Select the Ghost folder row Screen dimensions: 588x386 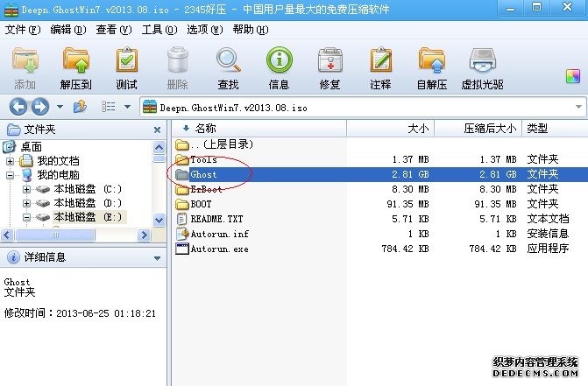click(x=379, y=174)
